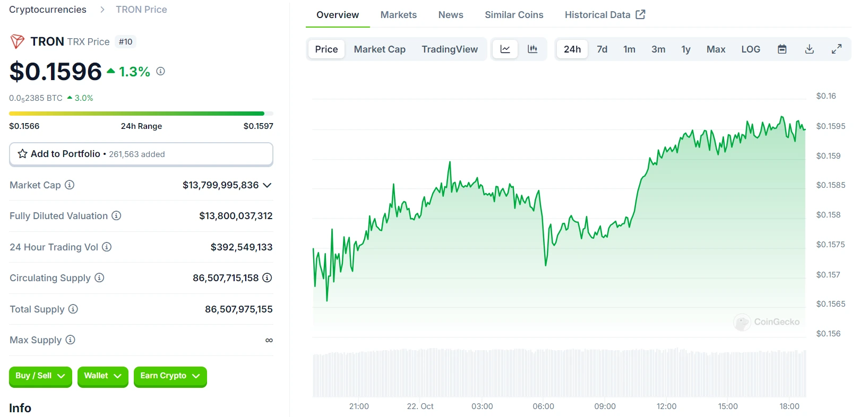Click the $0.1596 price text
Image resolution: width=868 pixels, height=417 pixels.
click(x=56, y=71)
